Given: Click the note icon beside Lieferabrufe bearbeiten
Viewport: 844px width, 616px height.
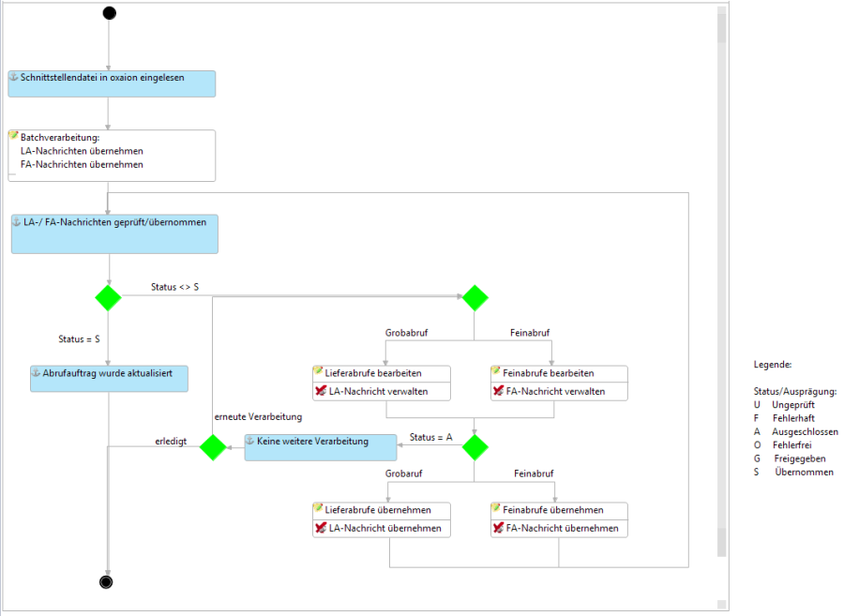Looking at the screenshot, I should click(319, 372).
